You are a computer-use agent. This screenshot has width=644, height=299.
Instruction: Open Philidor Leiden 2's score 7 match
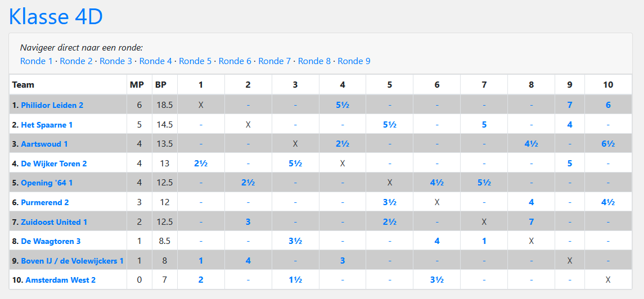tap(570, 105)
